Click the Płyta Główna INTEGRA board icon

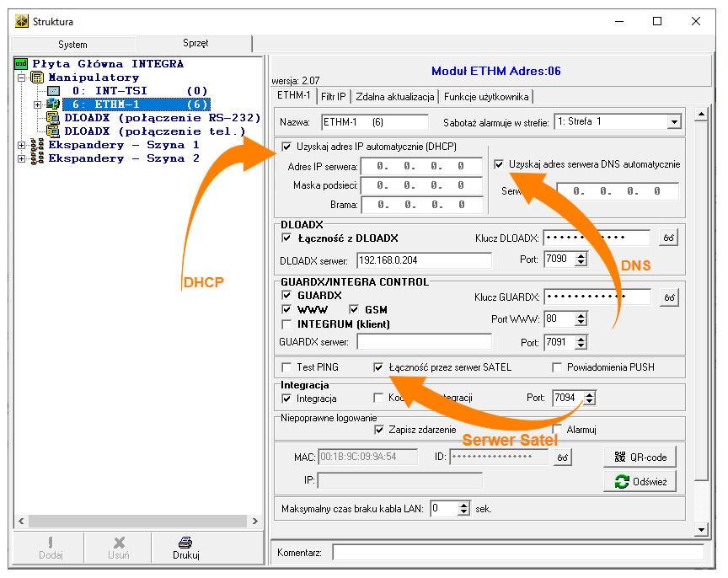pos(21,64)
